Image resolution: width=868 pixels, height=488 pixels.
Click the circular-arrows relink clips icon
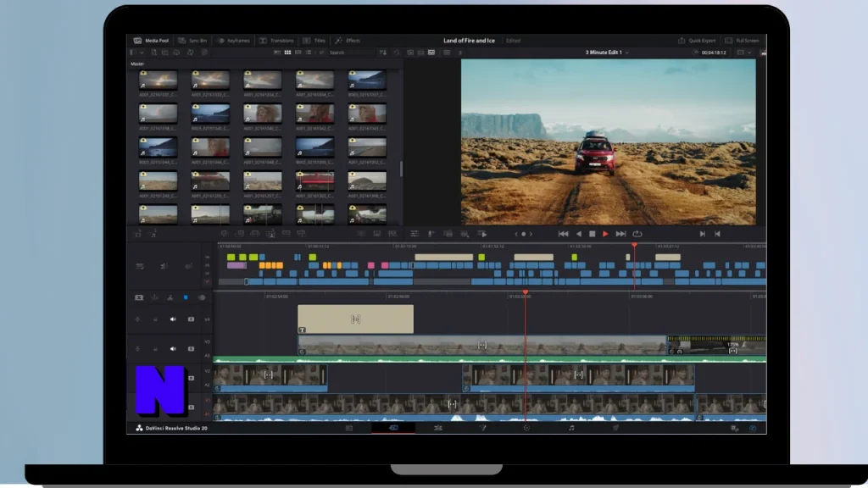click(x=190, y=53)
